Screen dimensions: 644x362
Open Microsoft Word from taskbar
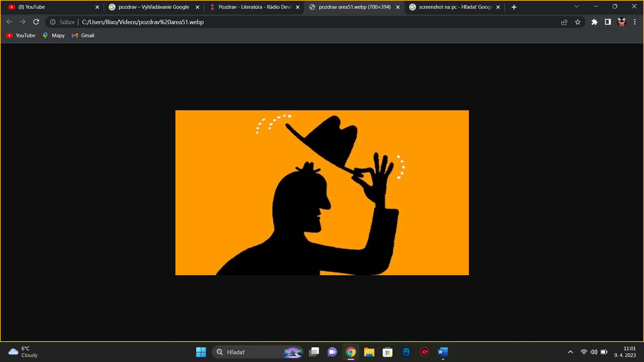coord(443,352)
